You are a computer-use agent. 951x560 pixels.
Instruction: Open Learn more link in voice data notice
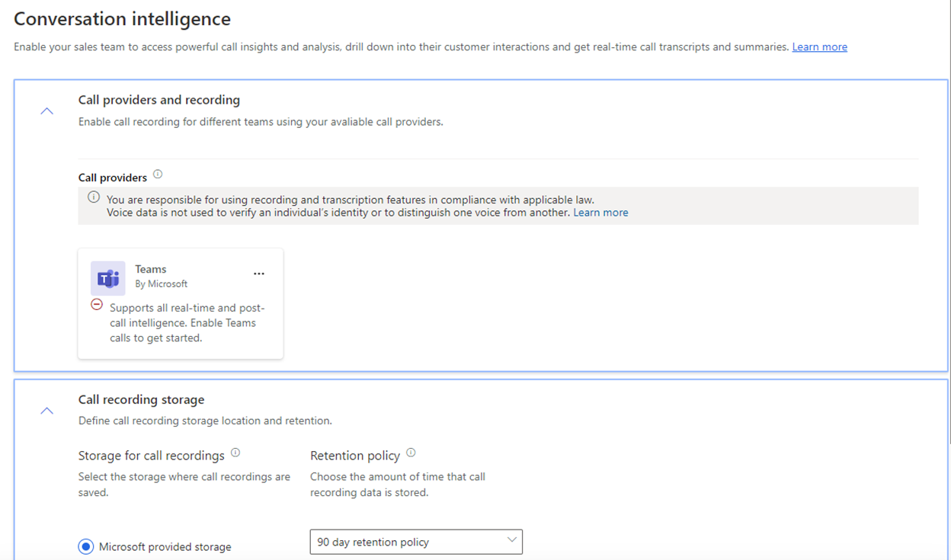click(600, 213)
